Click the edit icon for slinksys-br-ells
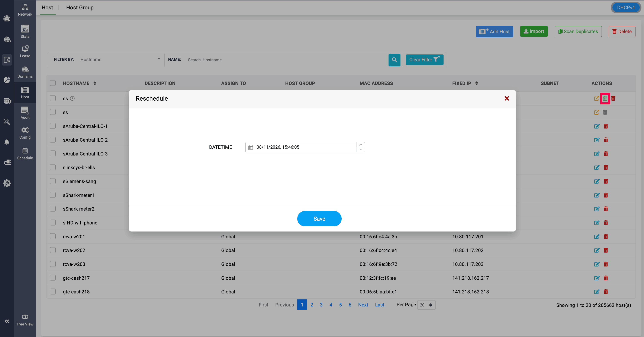 click(597, 167)
